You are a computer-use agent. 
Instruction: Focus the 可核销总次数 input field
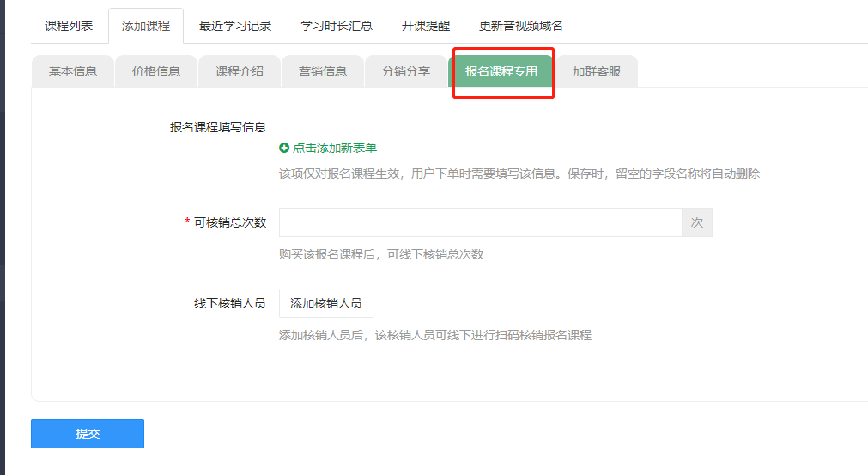(481, 222)
